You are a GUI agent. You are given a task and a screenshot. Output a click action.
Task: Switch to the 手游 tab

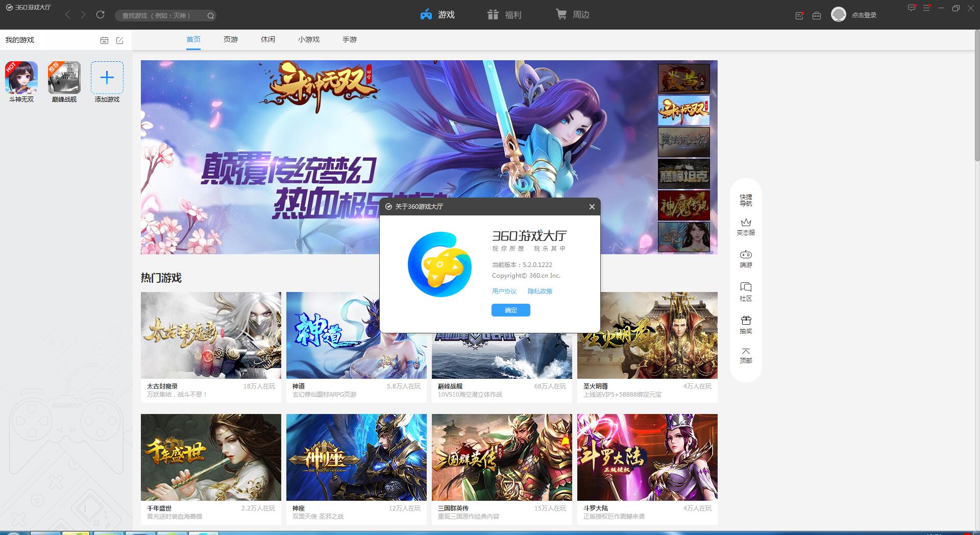click(350, 39)
